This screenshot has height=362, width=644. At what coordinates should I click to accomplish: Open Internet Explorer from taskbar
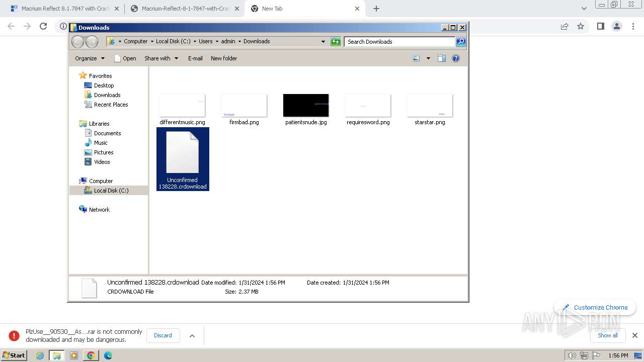tap(40, 355)
